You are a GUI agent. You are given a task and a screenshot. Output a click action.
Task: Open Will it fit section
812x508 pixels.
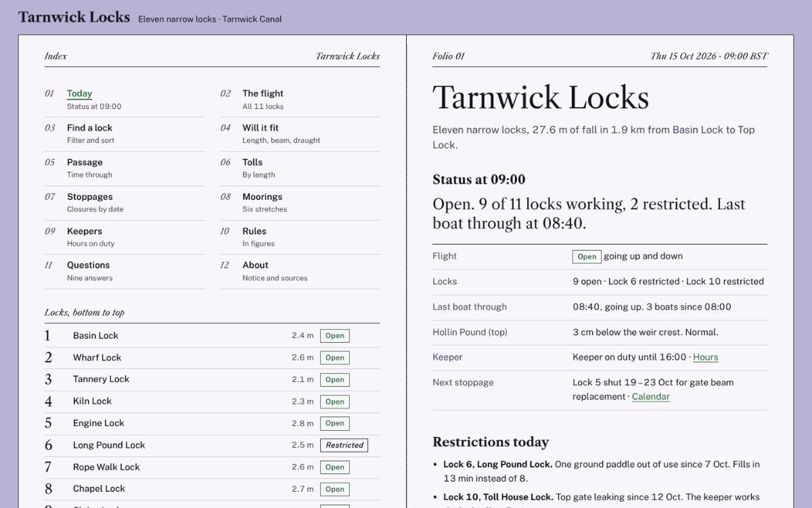click(300, 133)
